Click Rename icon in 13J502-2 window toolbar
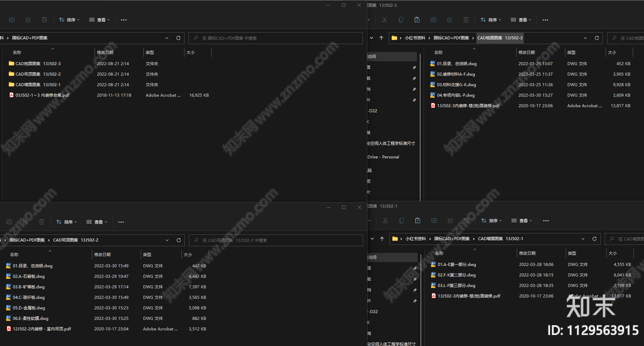Viewport: 644px width, 346px height. 9,222
